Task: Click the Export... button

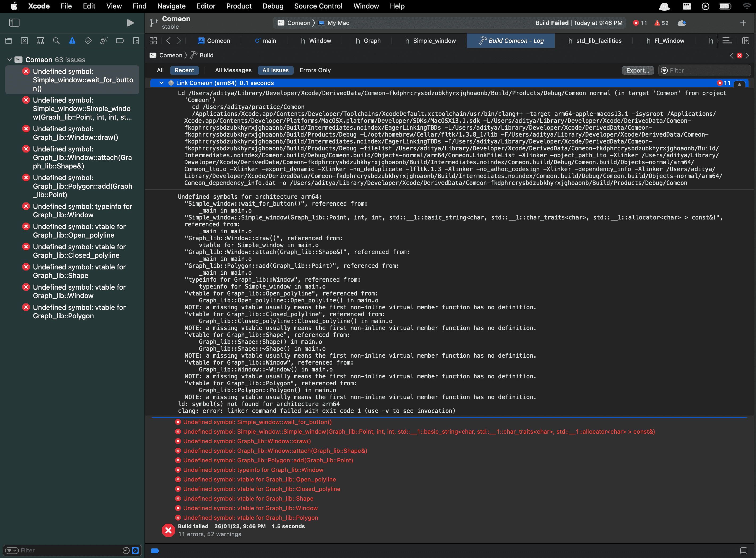Action: 637,70
